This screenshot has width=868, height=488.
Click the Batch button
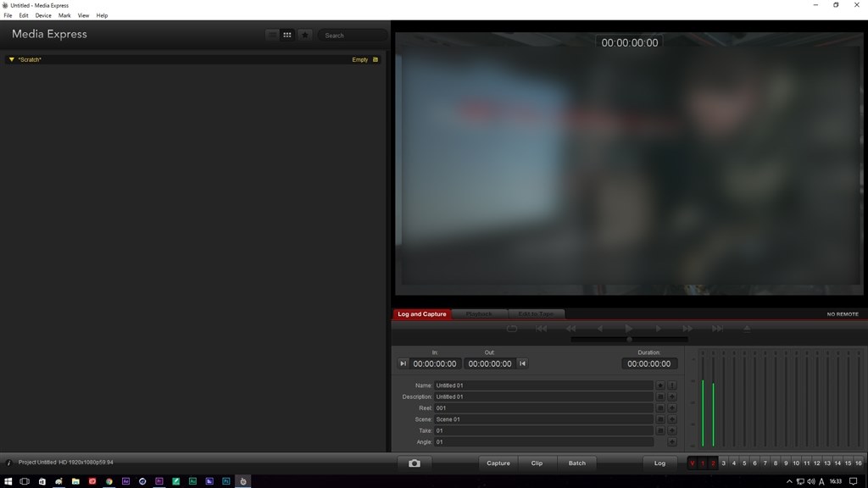pos(576,463)
